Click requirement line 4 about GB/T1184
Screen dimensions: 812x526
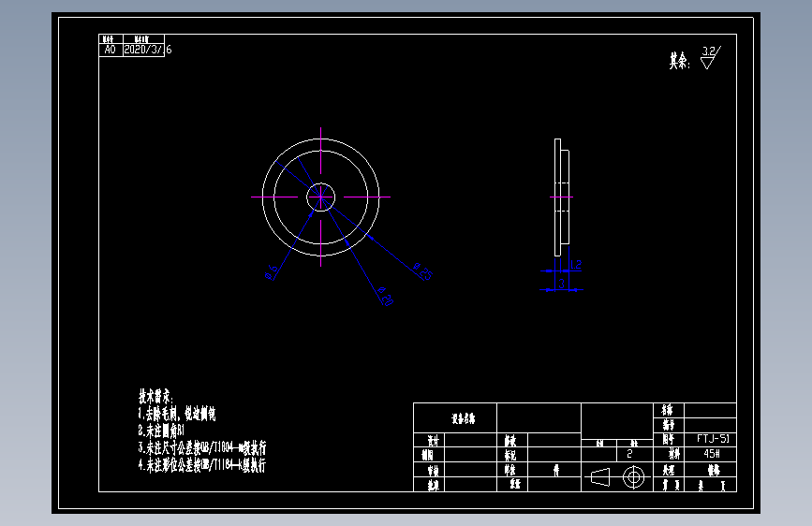pyautogui.click(x=202, y=464)
